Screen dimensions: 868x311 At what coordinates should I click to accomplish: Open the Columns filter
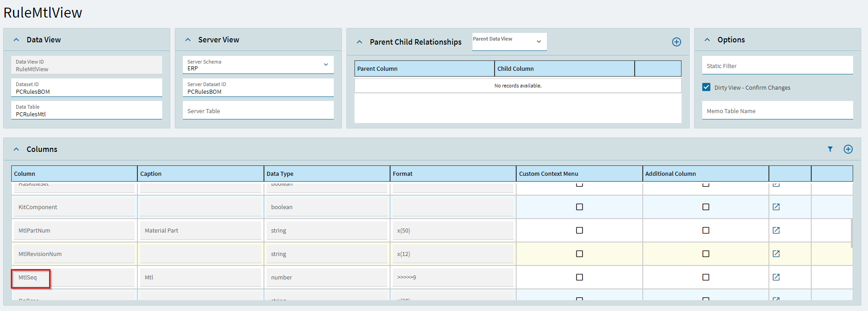(x=830, y=149)
